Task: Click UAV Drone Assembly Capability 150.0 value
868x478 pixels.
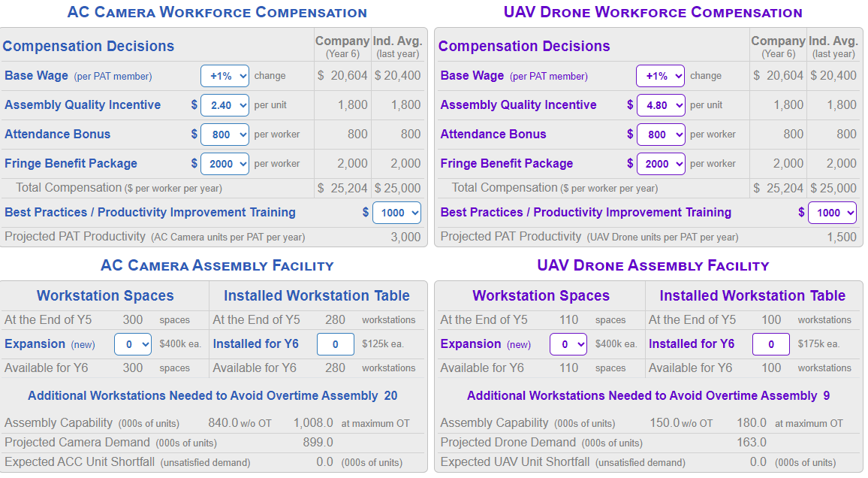Action: tap(665, 423)
